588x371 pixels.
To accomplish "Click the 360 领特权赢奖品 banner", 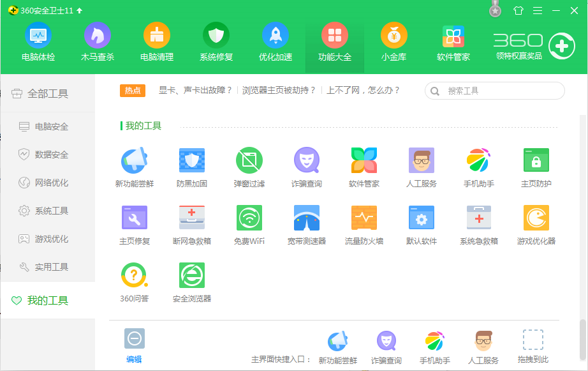I will [534, 46].
